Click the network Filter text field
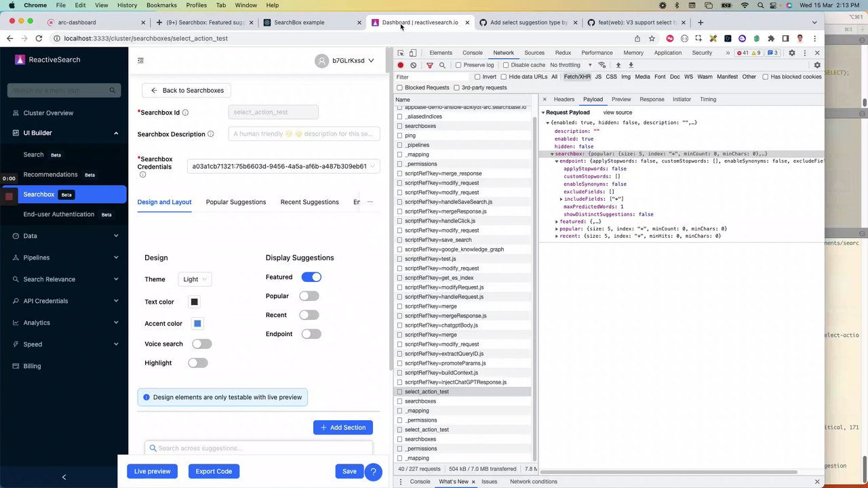The image size is (868, 488). pos(433,77)
